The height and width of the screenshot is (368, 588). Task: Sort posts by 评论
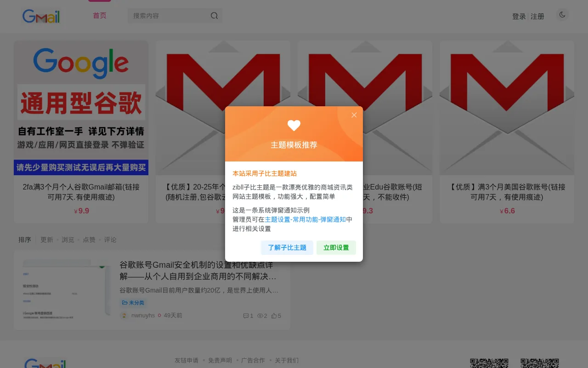tap(110, 240)
